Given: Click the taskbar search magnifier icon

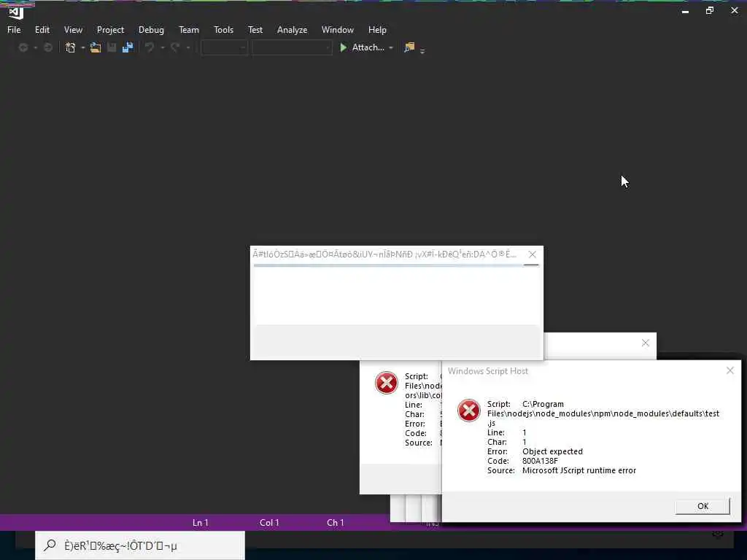Looking at the screenshot, I should [x=50, y=545].
